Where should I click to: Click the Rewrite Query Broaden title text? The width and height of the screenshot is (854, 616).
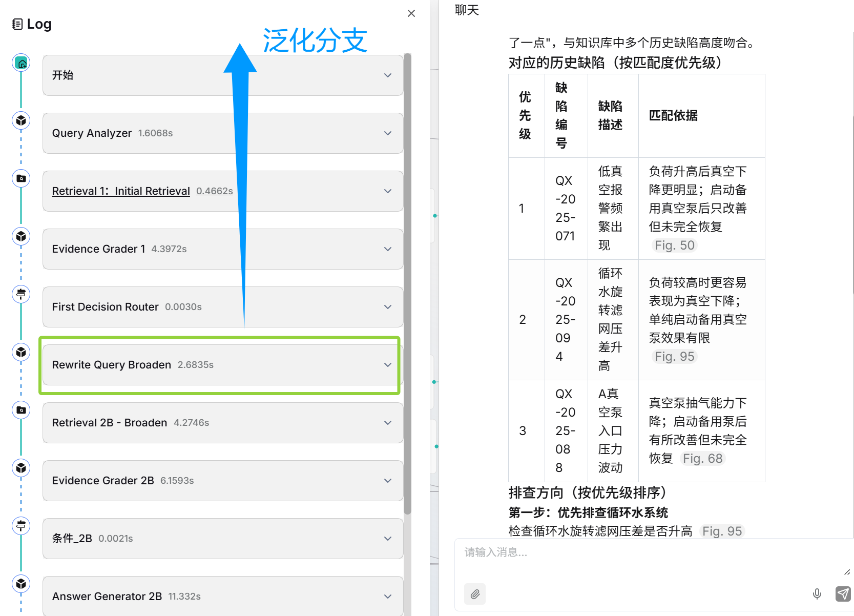(112, 365)
